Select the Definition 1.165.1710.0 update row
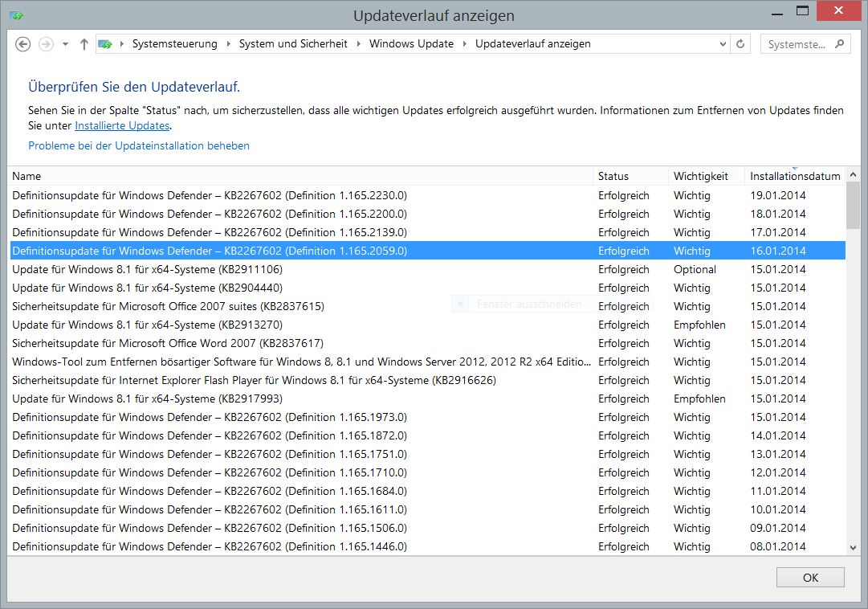The image size is (868, 609). pos(427,472)
